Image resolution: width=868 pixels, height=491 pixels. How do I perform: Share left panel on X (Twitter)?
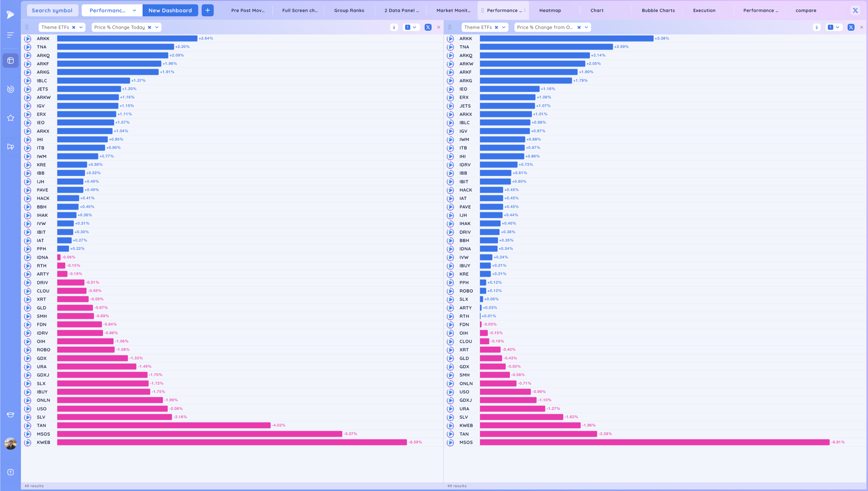pos(428,27)
